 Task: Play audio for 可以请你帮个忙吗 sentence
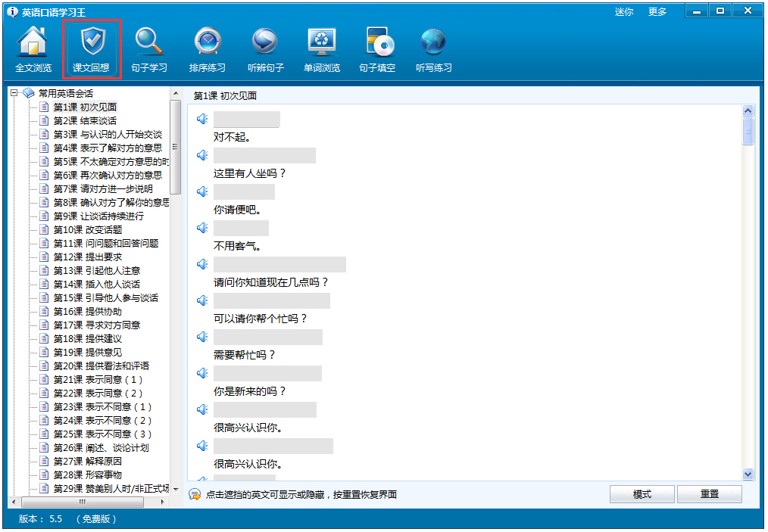pyautogui.click(x=201, y=300)
